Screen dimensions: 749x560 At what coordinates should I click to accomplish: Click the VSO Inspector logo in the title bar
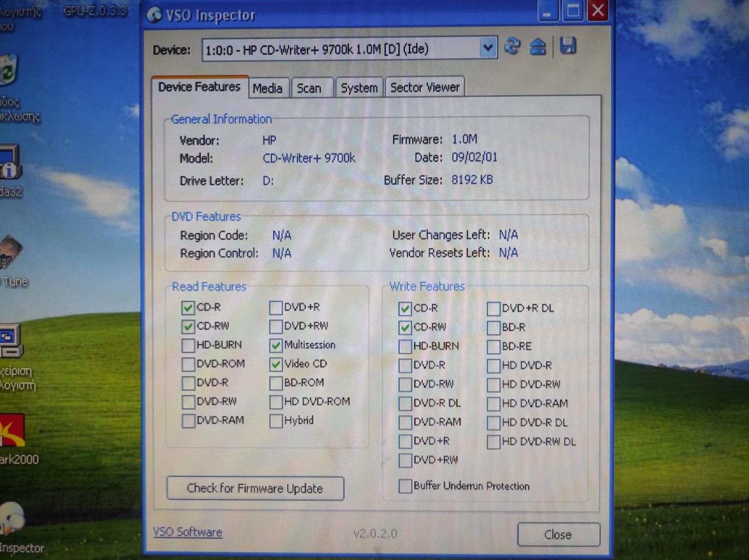pos(154,15)
